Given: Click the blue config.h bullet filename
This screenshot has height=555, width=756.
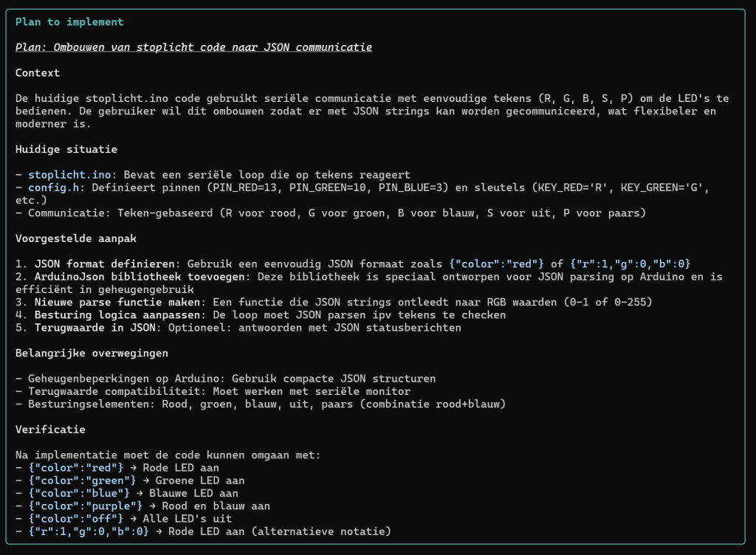Looking at the screenshot, I should coord(53,187).
